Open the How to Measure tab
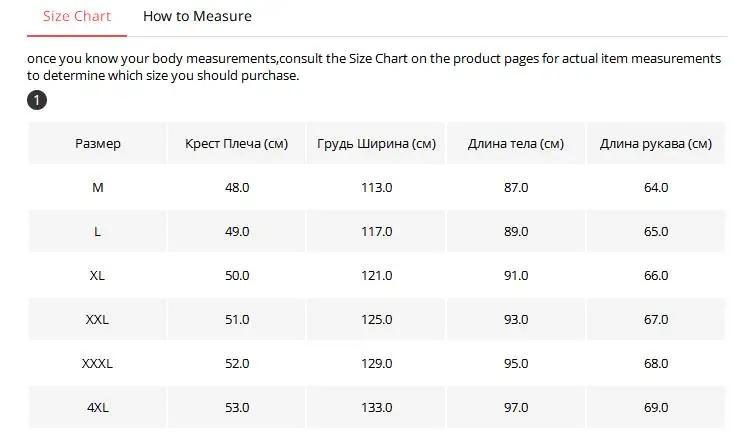This screenshot has height=440, width=755. 197,16
